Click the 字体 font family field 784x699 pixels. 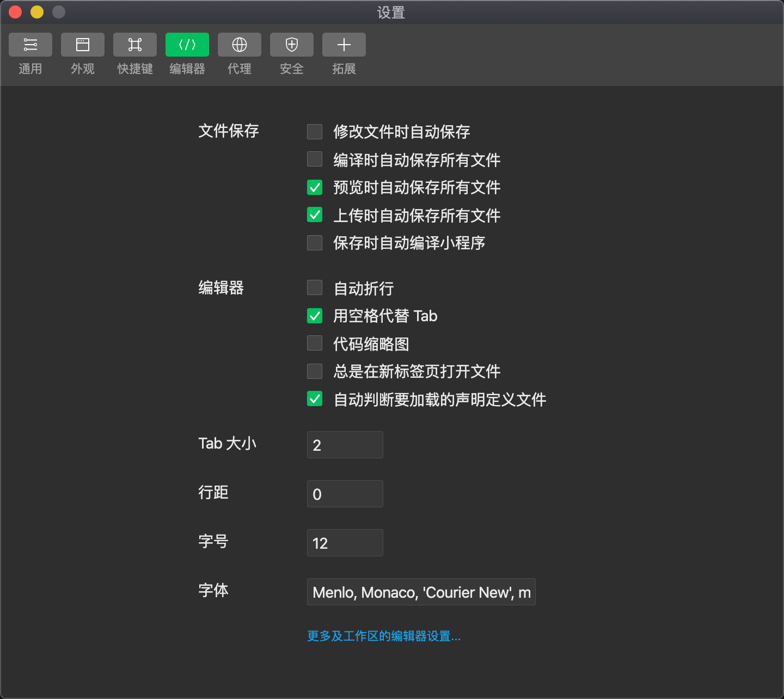(x=421, y=592)
